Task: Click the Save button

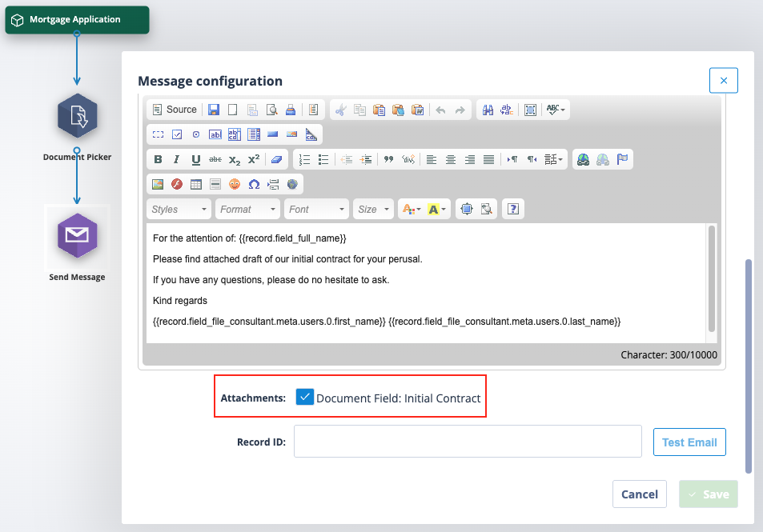Action: 709,494
